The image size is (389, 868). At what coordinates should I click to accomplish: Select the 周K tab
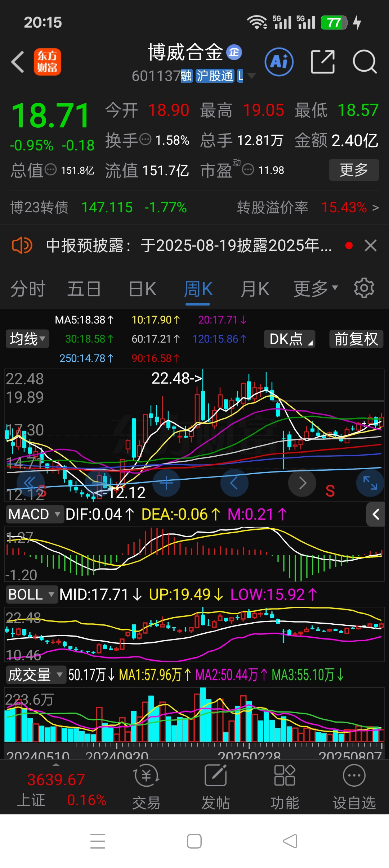click(198, 289)
